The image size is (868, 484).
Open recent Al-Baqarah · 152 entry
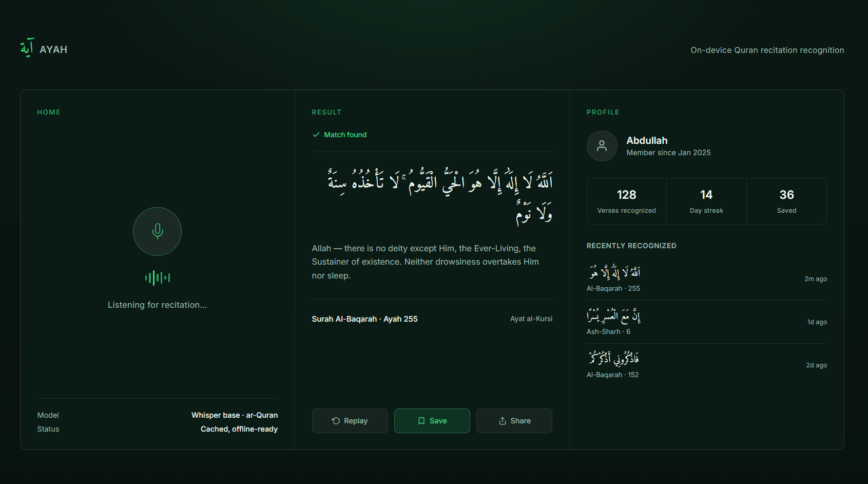tap(707, 365)
